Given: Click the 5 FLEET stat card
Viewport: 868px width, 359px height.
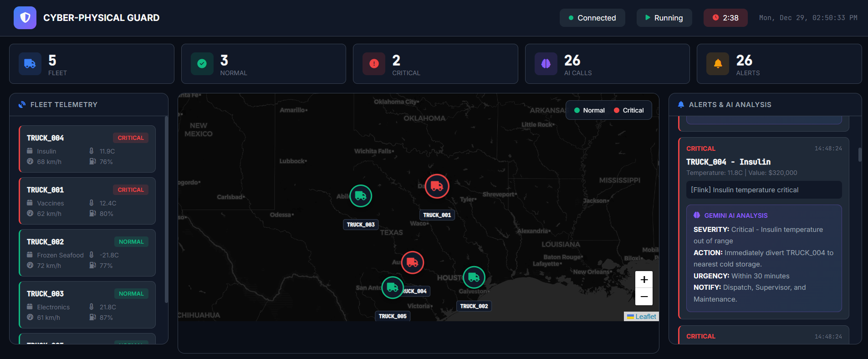Looking at the screenshot, I should pyautogui.click(x=92, y=64).
